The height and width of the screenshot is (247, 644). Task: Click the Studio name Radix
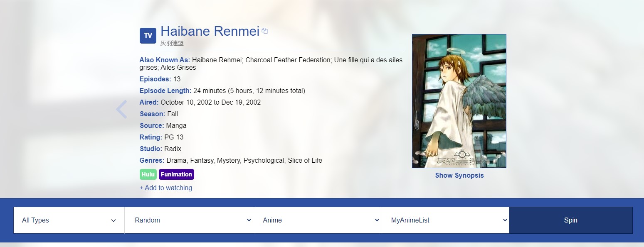[x=173, y=149]
